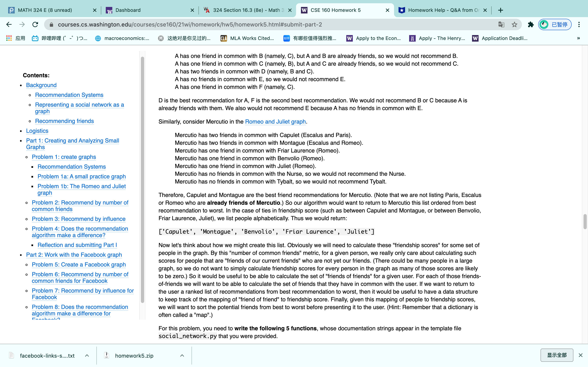This screenshot has height=367, width=588.
Task: Show hidden bookmarks via the overflow chevron
Action: point(579,38)
